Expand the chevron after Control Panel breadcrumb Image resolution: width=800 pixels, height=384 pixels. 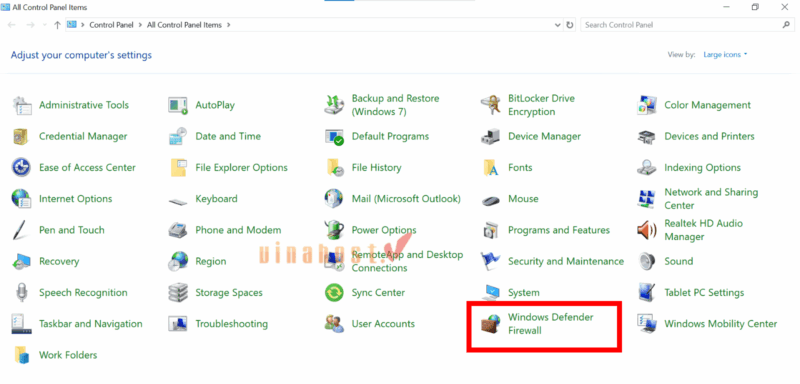pyautogui.click(x=140, y=25)
